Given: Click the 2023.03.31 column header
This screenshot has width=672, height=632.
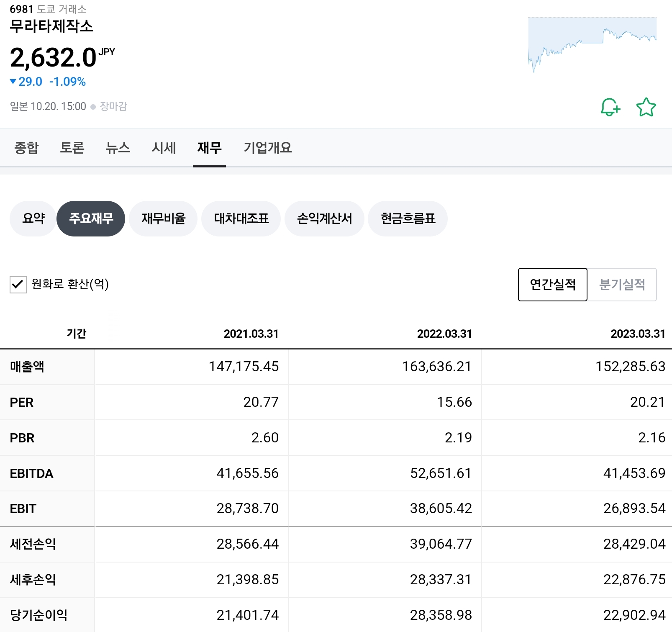Looking at the screenshot, I should 638,334.
